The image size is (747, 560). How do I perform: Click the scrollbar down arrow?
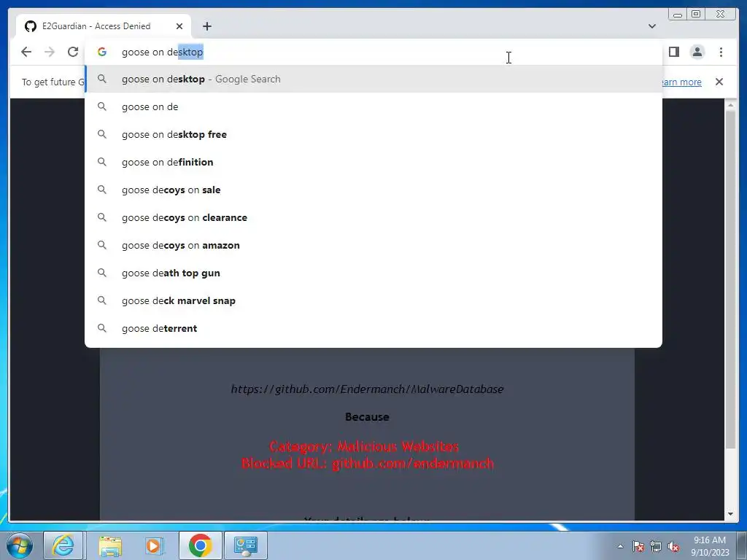730,514
